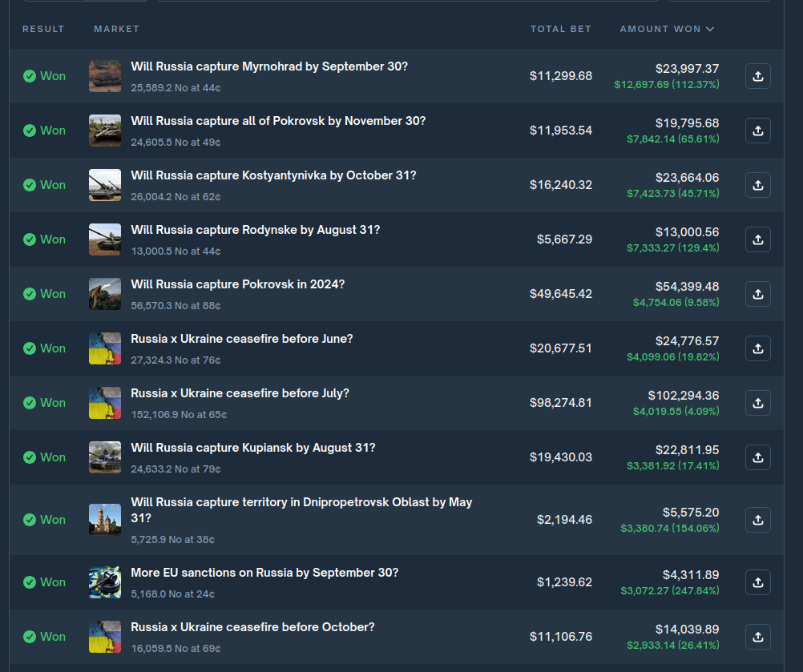Image resolution: width=803 pixels, height=672 pixels.
Task: Share the Pokrovsk in 2024 result
Action: (758, 294)
